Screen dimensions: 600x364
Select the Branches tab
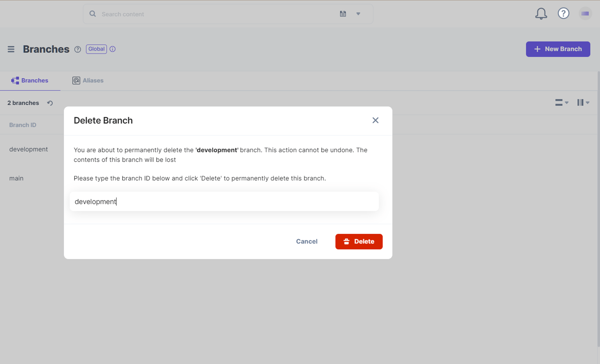30,81
